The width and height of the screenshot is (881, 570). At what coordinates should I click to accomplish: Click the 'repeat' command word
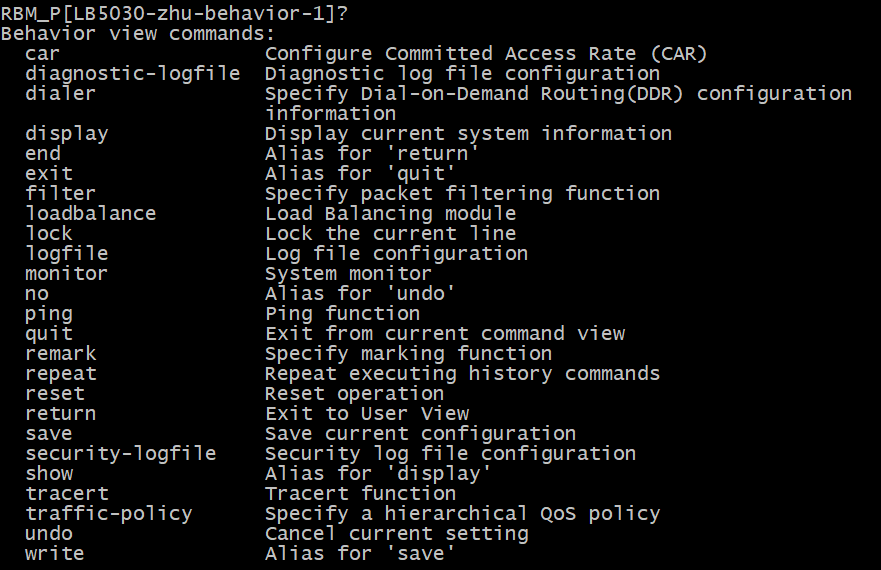coord(61,374)
